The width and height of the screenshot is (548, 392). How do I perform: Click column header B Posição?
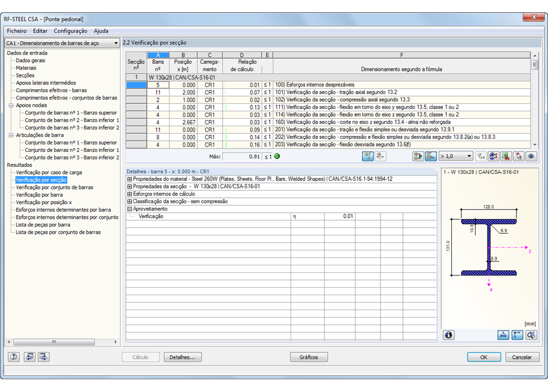[x=183, y=55]
